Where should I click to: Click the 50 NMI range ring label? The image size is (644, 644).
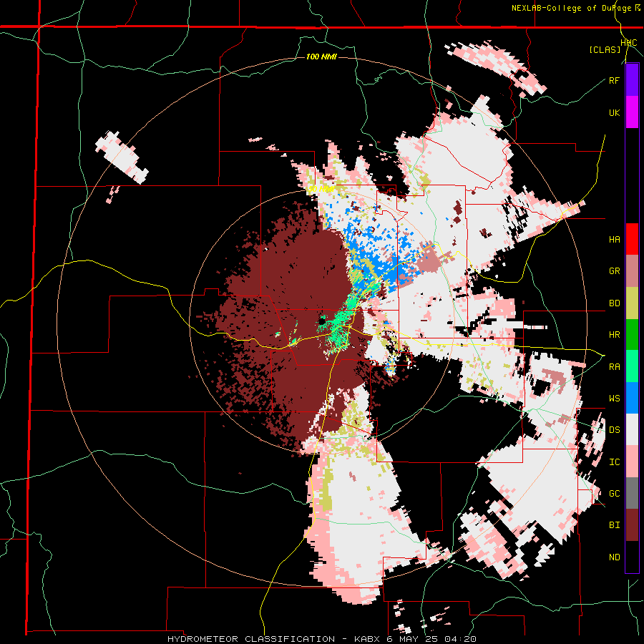click(321, 189)
